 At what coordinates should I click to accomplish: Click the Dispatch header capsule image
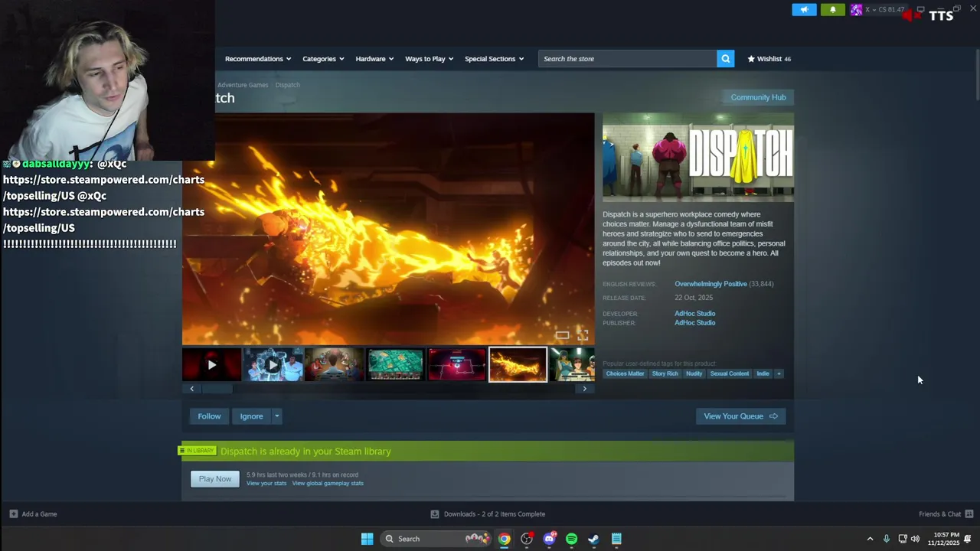(x=698, y=158)
